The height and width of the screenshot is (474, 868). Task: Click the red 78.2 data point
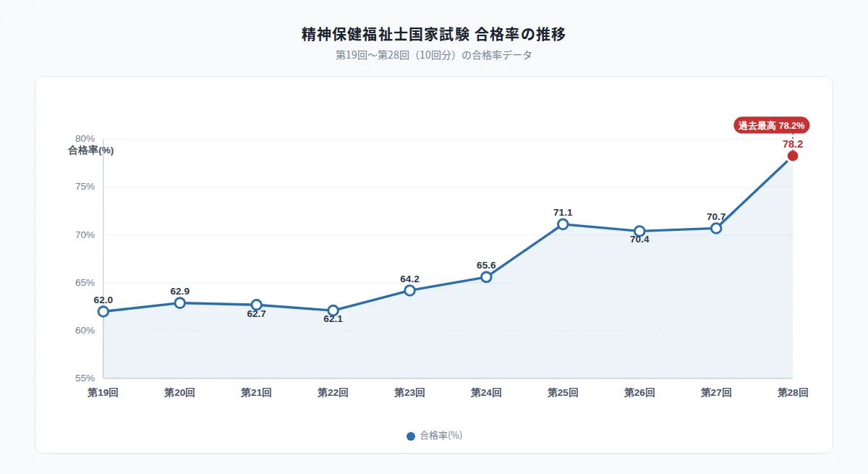tap(793, 156)
